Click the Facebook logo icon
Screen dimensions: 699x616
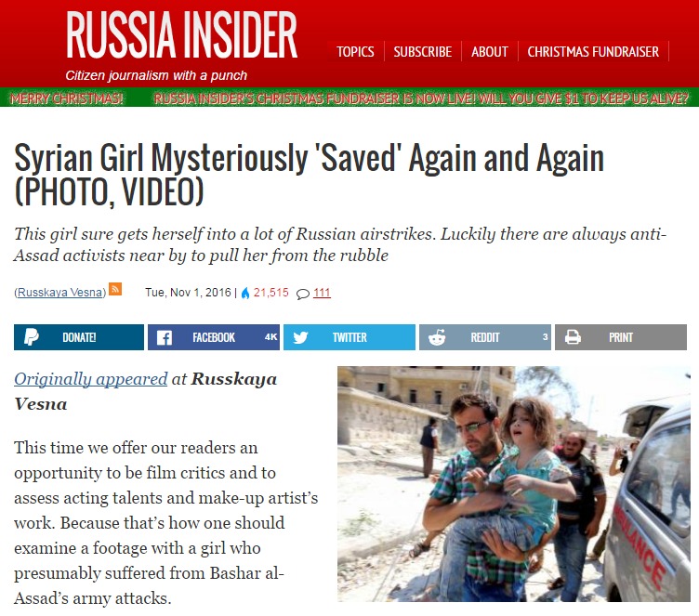(x=165, y=337)
